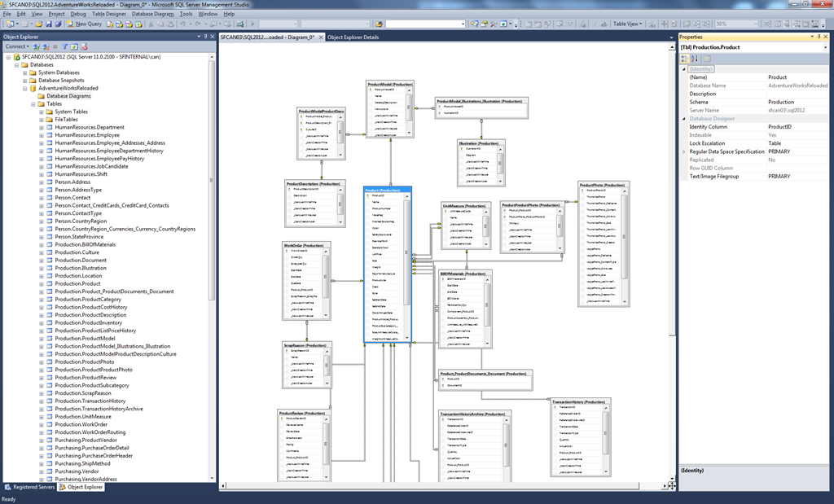This screenshot has height=504, width=834.
Task: Sort Properties alphabetically
Action: (x=694, y=59)
